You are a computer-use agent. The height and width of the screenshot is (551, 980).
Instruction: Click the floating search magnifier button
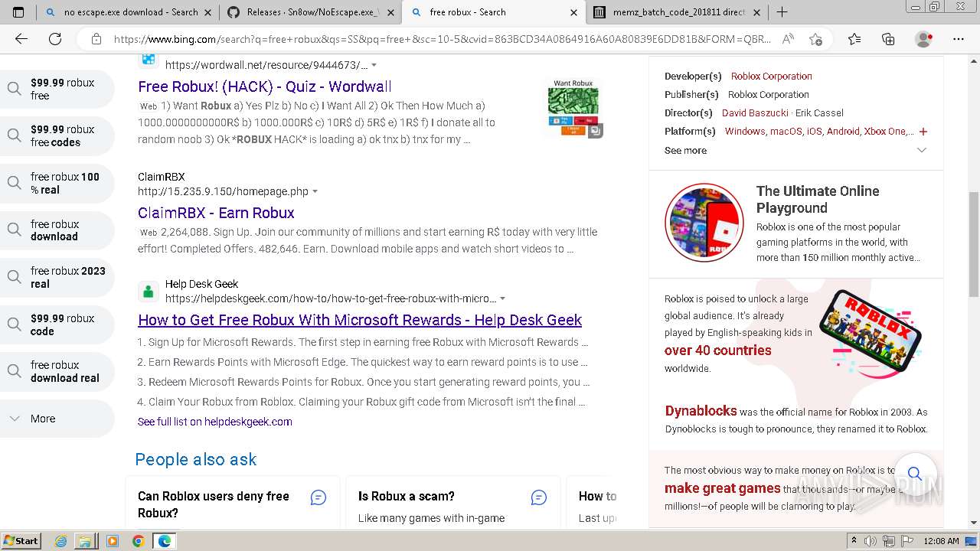(x=914, y=473)
